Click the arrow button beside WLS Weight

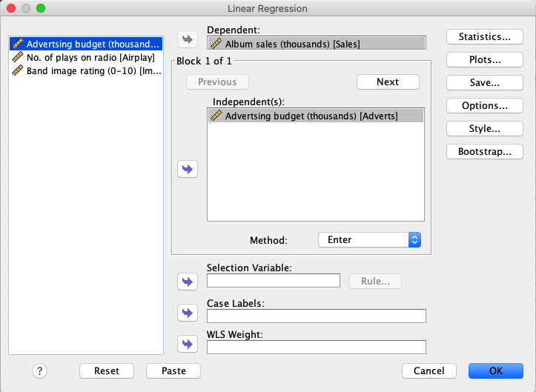(x=188, y=344)
